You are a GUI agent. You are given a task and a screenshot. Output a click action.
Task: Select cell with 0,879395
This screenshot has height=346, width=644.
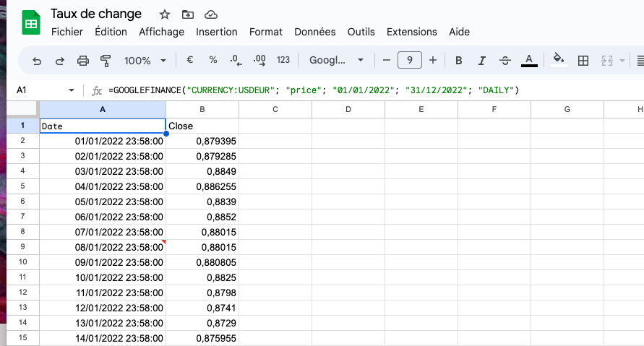click(202, 141)
